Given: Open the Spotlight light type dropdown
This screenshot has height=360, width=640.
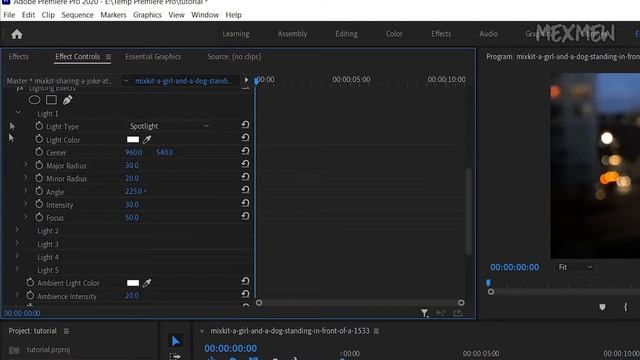Looking at the screenshot, I should [x=169, y=126].
